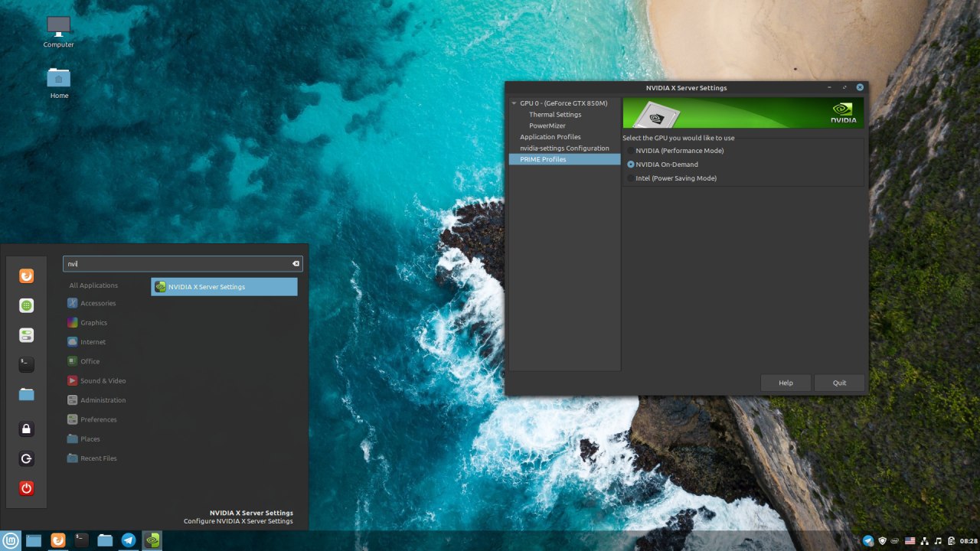Screen dimensions: 980x551
Task: Click the Lock Screen icon in the menu
Action: click(27, 429)
